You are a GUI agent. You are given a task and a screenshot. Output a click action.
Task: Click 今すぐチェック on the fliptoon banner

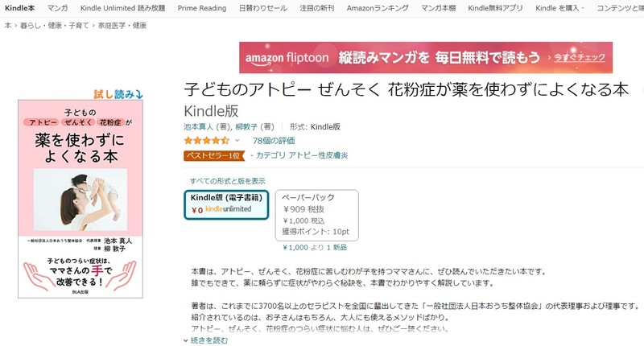click(580, 57)
